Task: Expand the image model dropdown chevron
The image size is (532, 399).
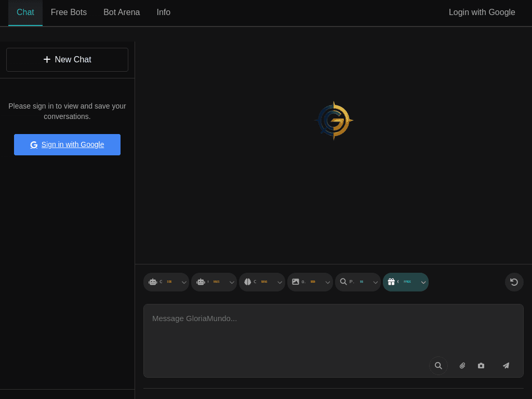Action: coord(327,282)
